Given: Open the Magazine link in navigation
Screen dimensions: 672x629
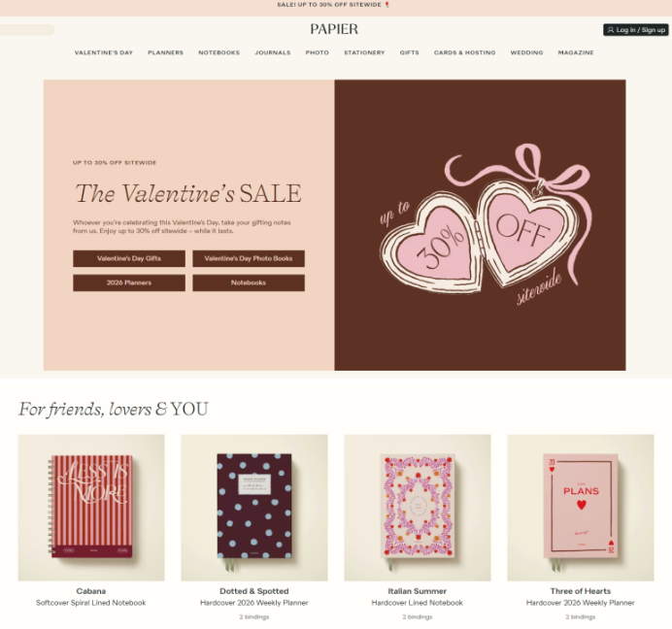Looking at the screenshot, I should coord(576,52).
